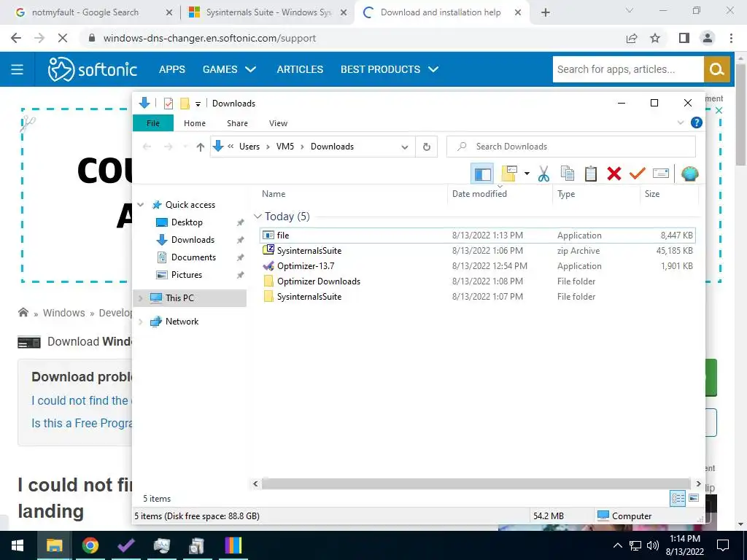Click the red X Delete icon
This screenshot has width=747, height=560.
click(614, 174)
